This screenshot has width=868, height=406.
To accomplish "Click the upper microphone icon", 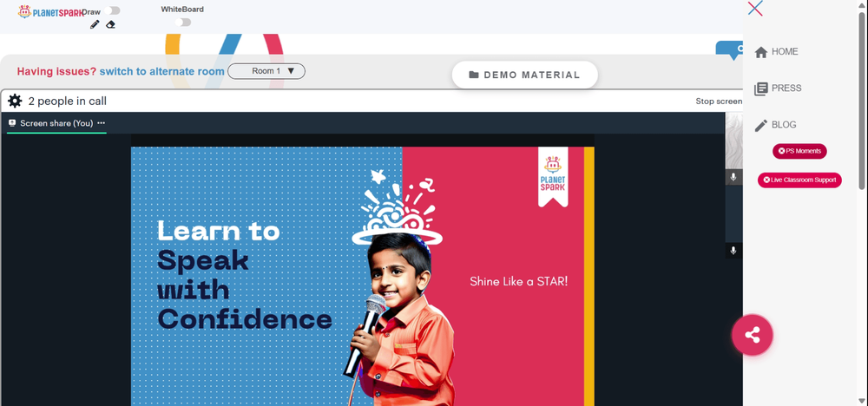I will pos(733,177).
